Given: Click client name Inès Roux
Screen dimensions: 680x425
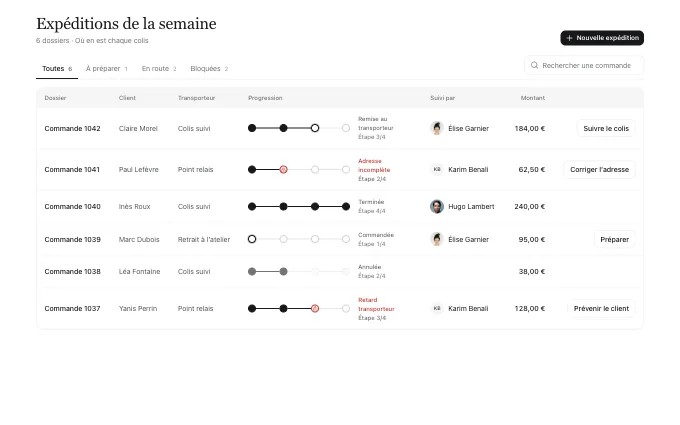Looking at the screenshot, I should (134, 206).
